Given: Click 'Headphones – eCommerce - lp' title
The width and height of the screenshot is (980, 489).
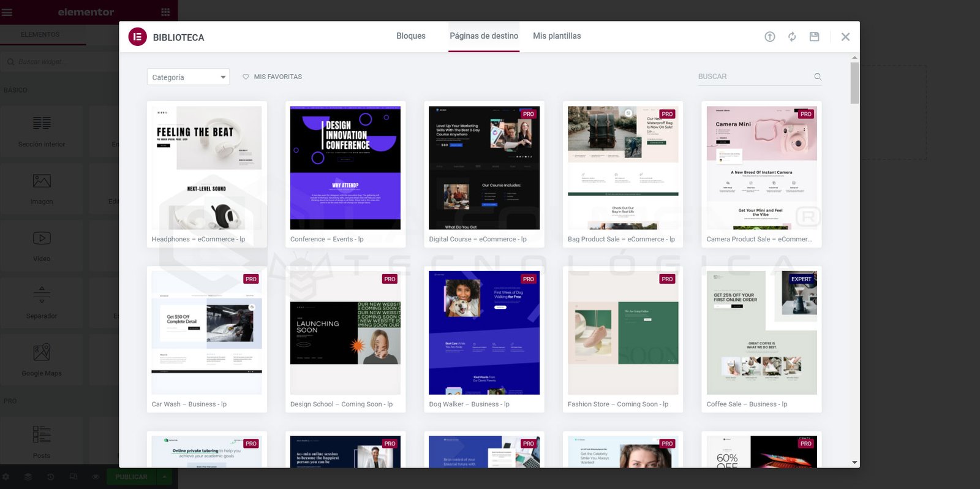Looking at the screenshot, I should tap(198, 240).
